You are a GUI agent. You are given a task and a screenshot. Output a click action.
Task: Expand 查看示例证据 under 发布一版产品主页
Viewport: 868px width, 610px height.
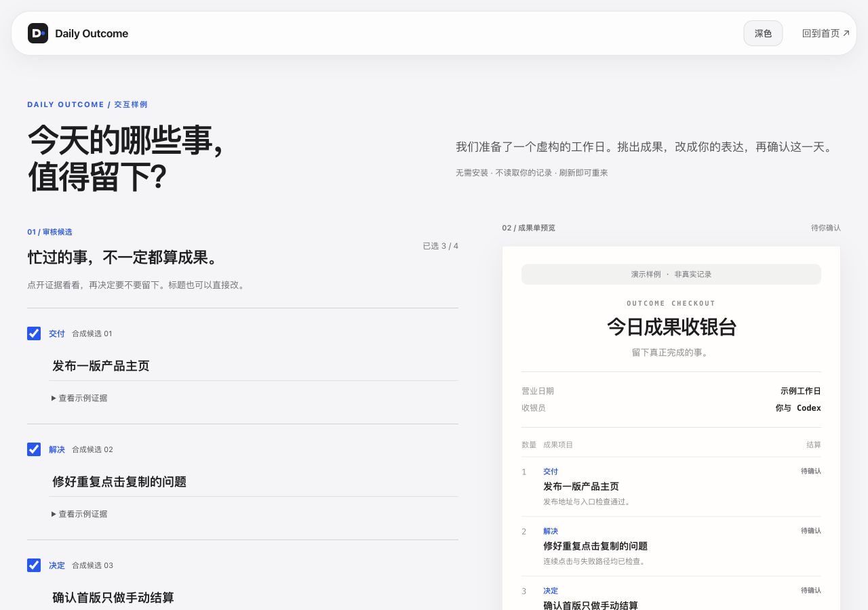click(79, 399)
